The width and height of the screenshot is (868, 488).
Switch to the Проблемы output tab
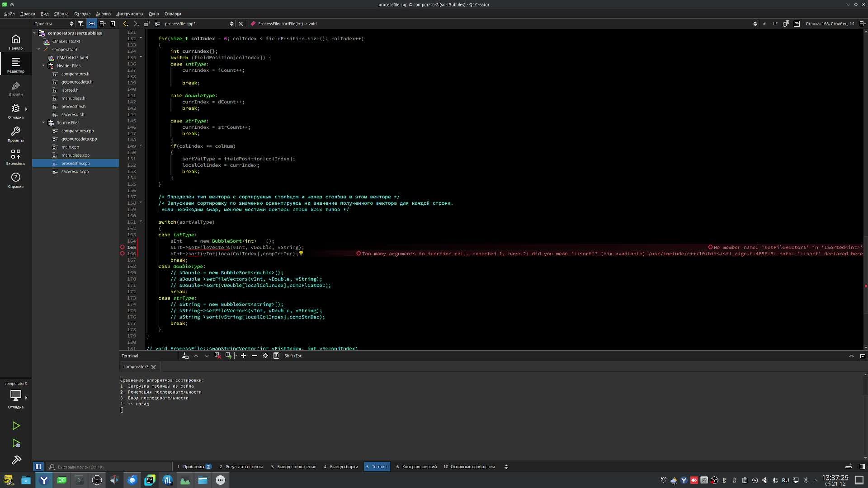click(x=194, y=467)
